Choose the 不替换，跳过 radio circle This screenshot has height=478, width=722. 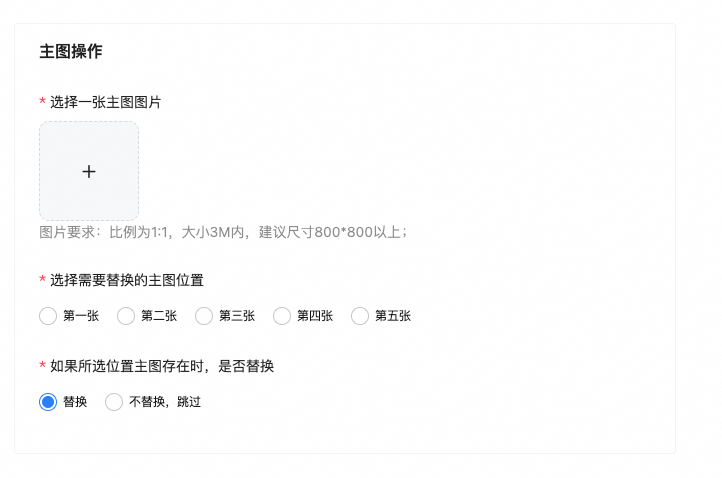pos(114,402)
